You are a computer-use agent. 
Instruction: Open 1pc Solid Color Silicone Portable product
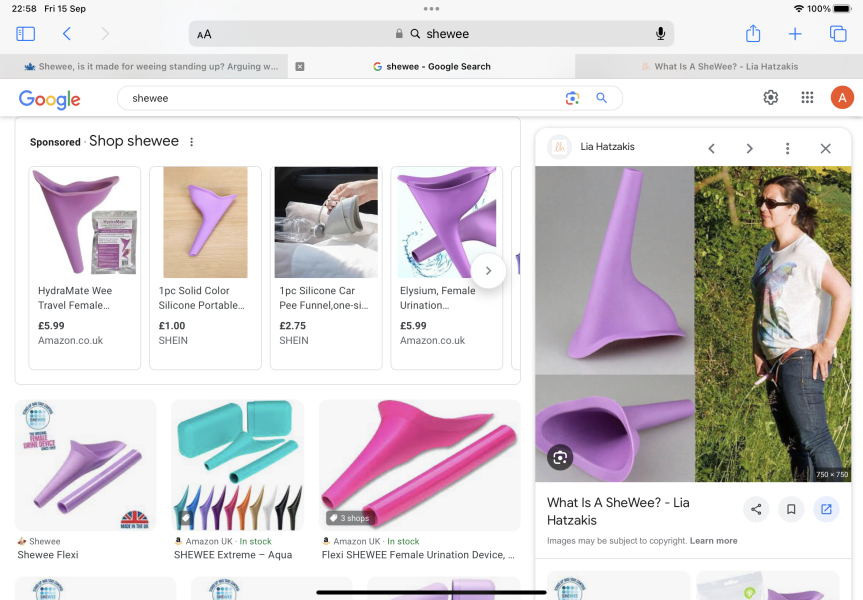(205, 268)
